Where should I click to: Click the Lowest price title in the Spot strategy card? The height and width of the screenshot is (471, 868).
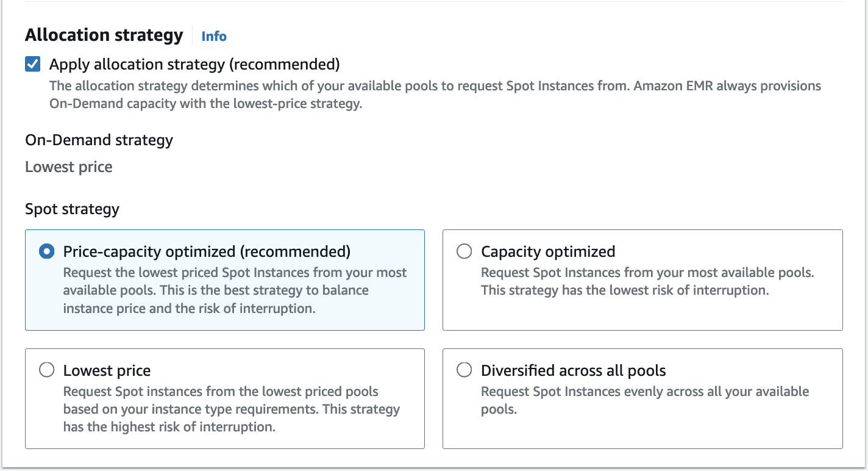[107, 370]
